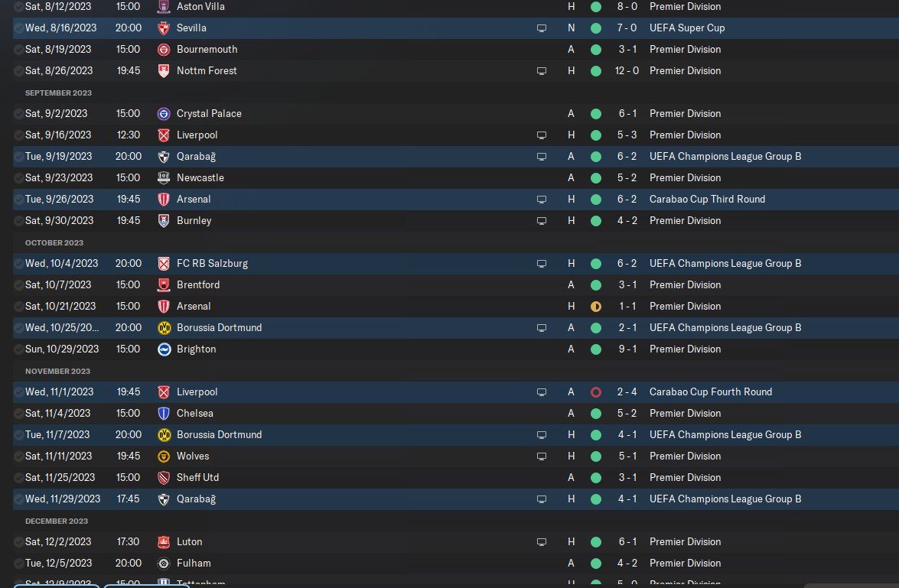
Task: Click the Luton club badge icon
Action: coord(164,541)
